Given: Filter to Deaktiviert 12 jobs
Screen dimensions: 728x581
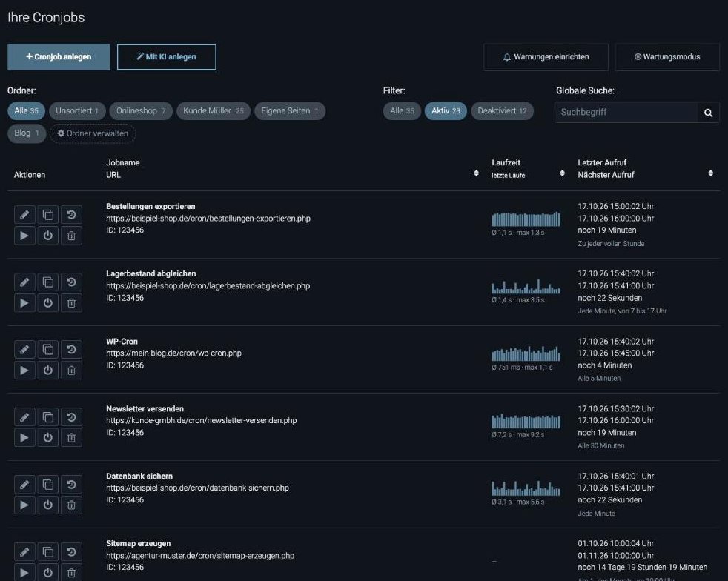Looking at the screenshot, I should 503,111.
